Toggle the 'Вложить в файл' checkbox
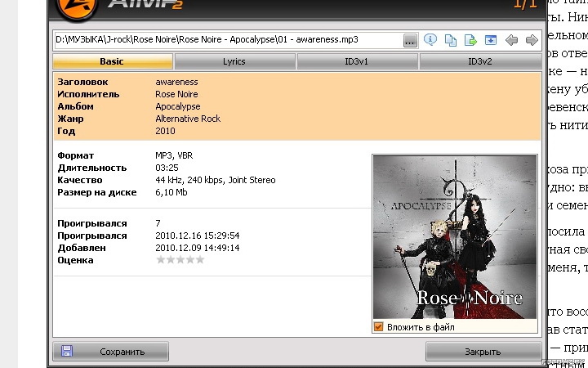This screenshot has width=588, height=368. [x=378, y=327]
